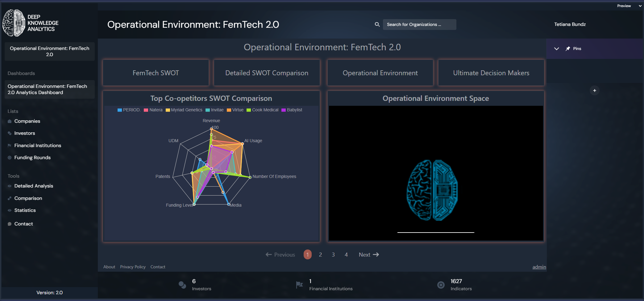Click the Cook Medical green color swatch
The image size is (644, 301).
(x=249, y=110)
